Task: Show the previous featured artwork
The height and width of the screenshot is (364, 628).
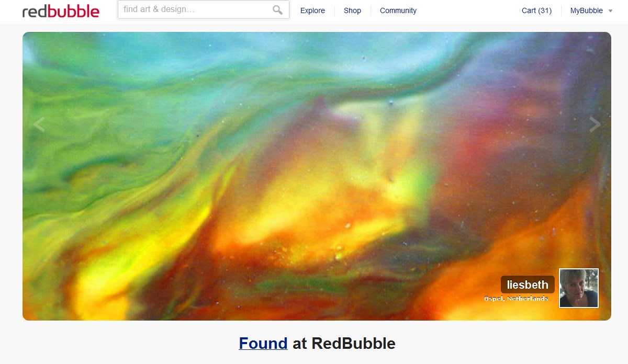Action: [x=39, y=124]
